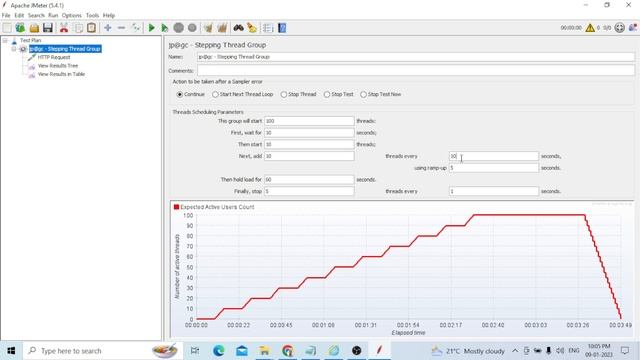The width and height of the screenshot is (640, 360).
Task: Click the 'First, wait for' seconds field
Action: click(309, 133)
